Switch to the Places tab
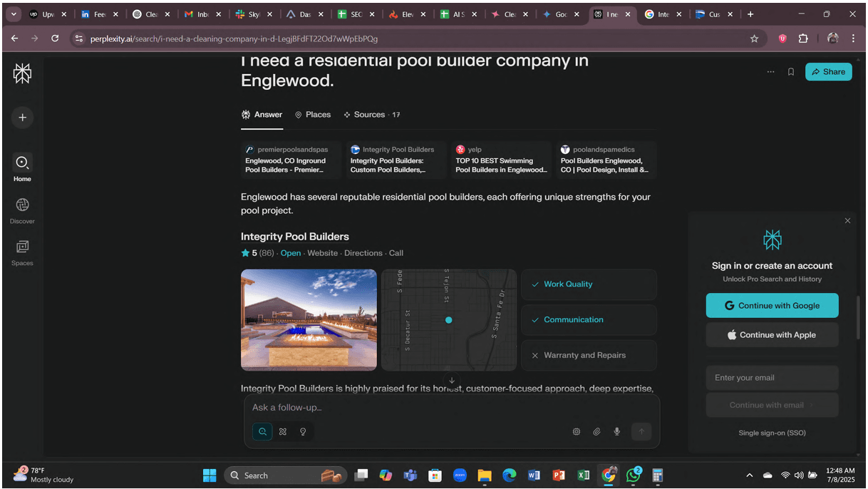The width and height of the screenshot is (868, 489). [x=313, y=115]
